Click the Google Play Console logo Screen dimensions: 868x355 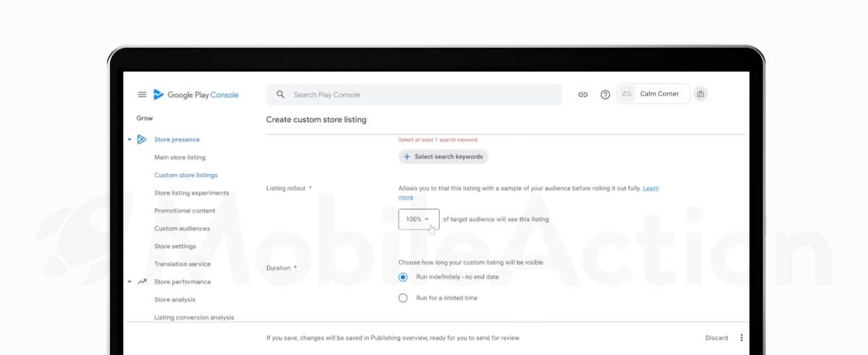[x=195, y=95]
